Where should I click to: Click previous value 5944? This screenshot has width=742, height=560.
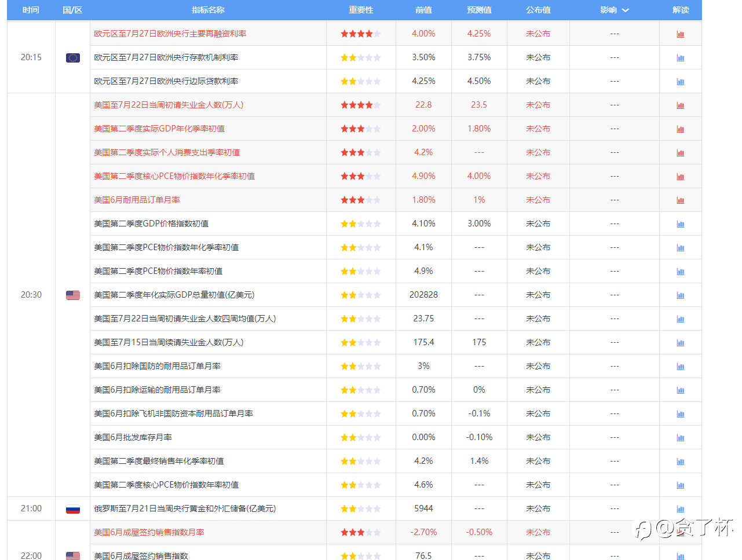(x=423, y=508)
